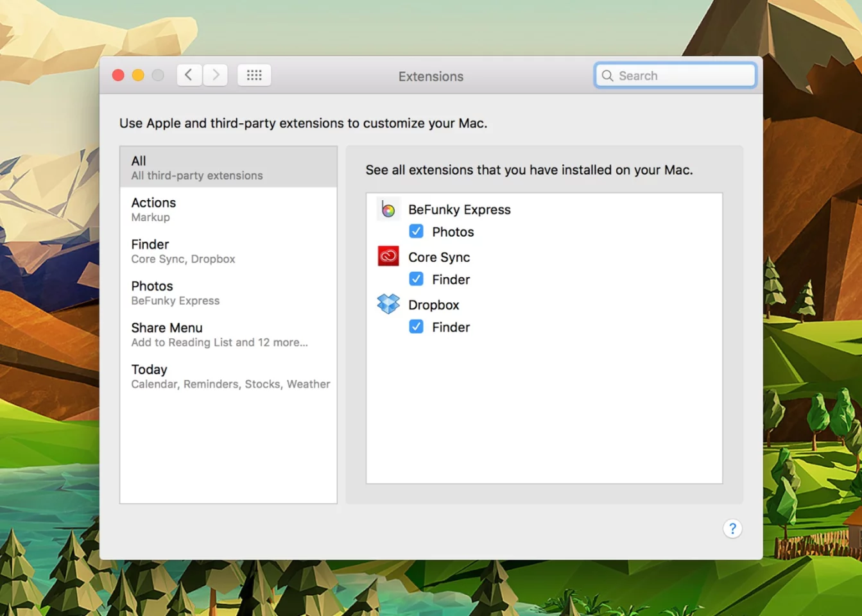Screen dimensions: 862x616
Task: Click the Dropbox open-box icon
Action: (388, 304)
